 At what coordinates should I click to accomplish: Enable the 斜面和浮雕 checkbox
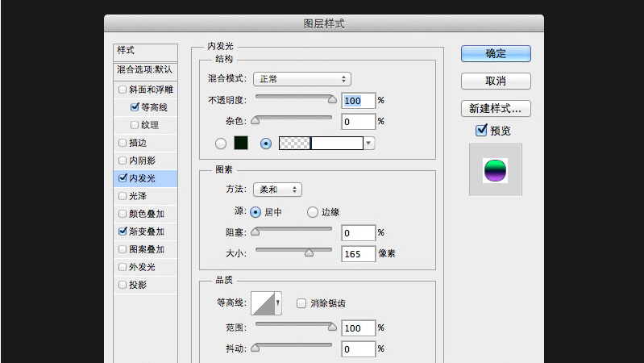123,90
